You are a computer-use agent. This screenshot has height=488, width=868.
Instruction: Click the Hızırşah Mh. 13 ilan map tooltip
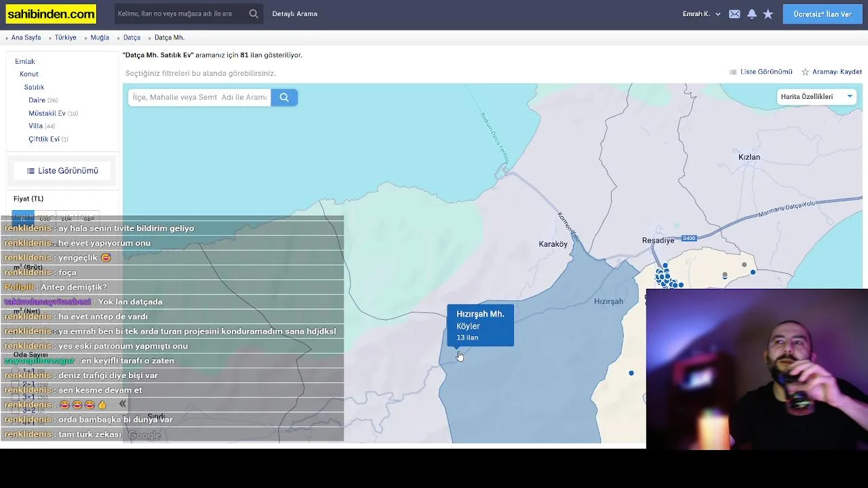coord(481,325)
